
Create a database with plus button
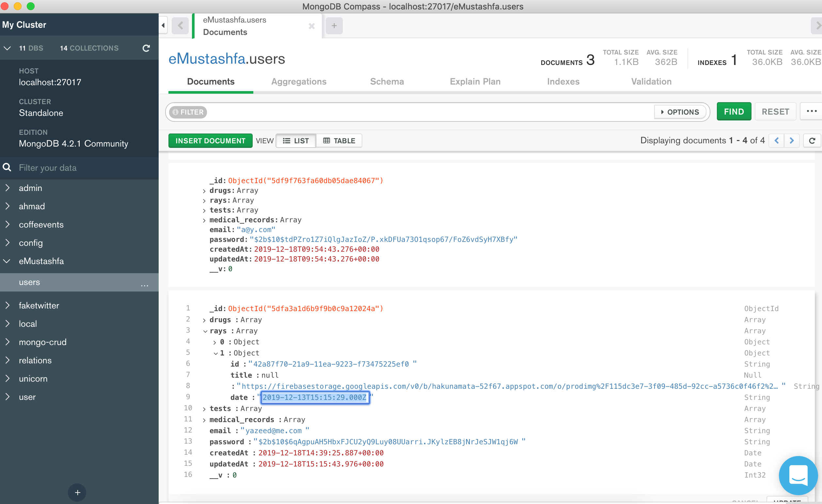point(77,492)
